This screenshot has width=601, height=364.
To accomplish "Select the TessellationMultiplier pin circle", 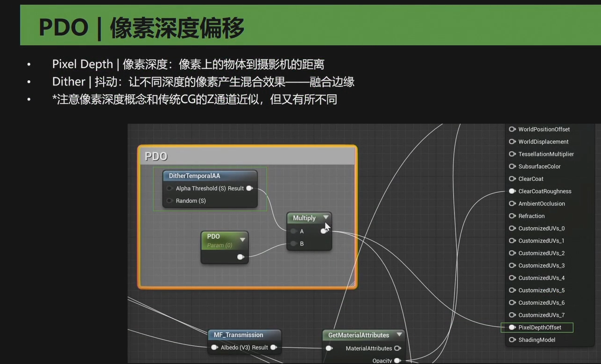I will 512,154.
